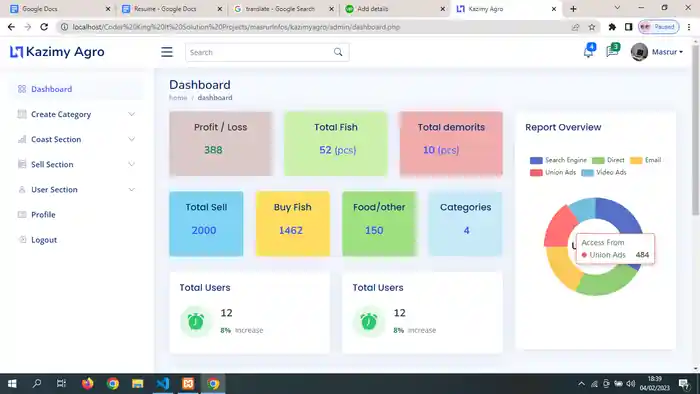Open Visual Studio Code from taskbar

tap(163, 383)
